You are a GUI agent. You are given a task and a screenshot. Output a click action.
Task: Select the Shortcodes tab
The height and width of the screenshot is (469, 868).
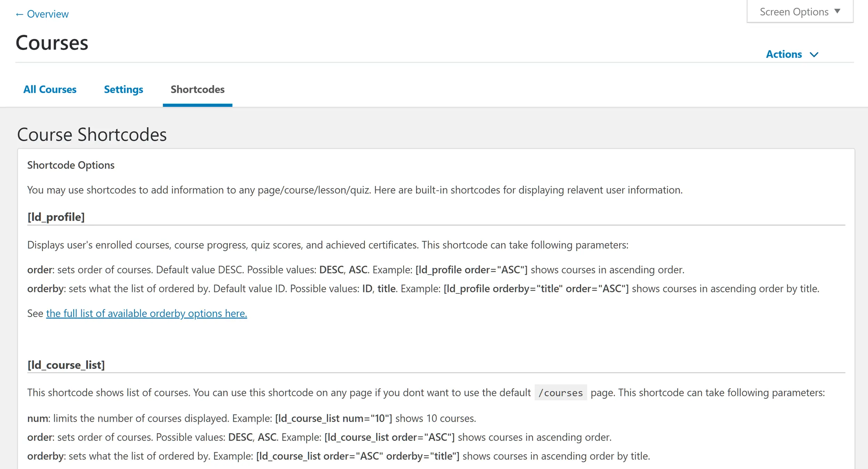(x=197, y=89)
